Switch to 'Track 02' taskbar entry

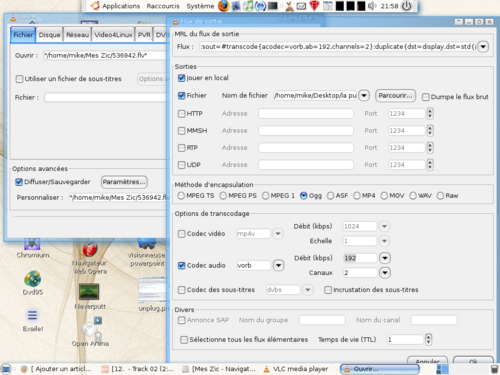pyautogui.click(x=138, y=369)
